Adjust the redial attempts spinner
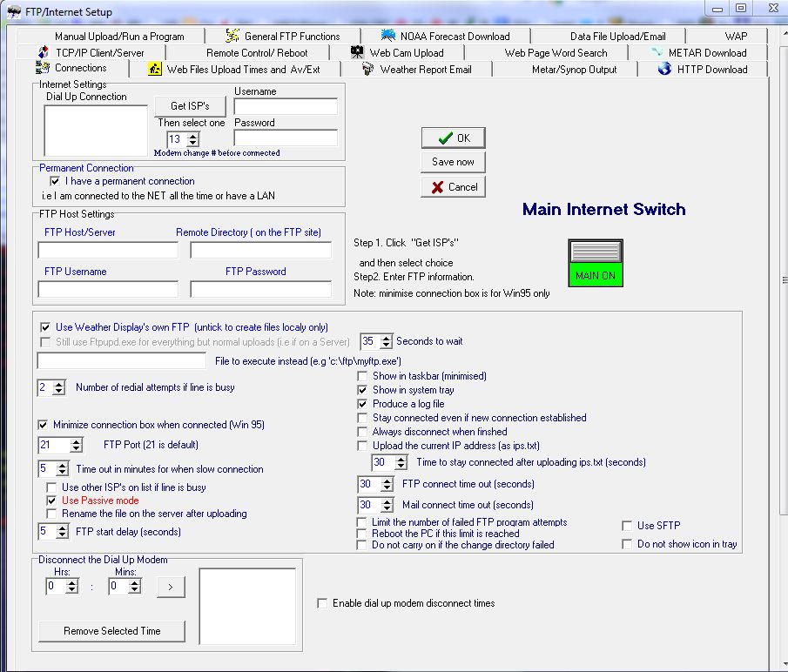The height and width of the screenshot is (672, 788). tap(59, 387)
